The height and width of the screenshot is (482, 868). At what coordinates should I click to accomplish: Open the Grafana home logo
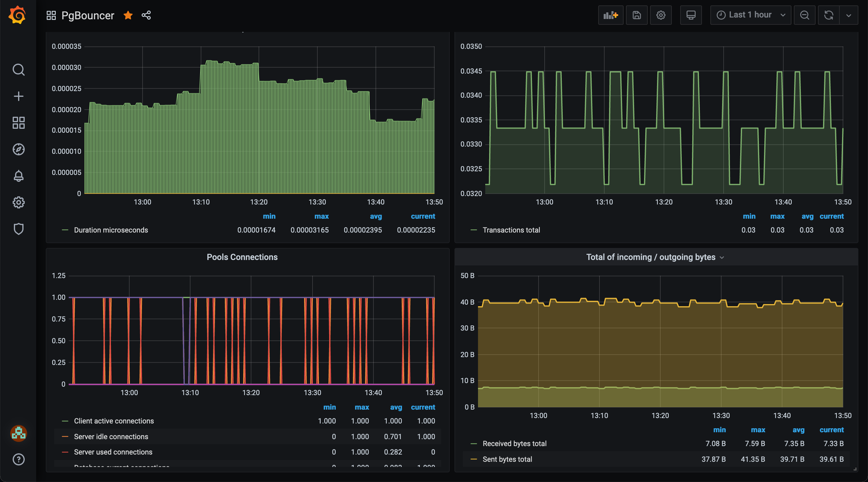point(17,15)
